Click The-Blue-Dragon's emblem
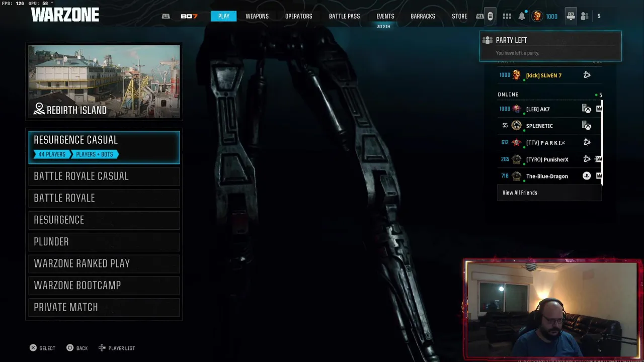Image resolution: width=644 pixels, height=362 pixels. (516, 176)
